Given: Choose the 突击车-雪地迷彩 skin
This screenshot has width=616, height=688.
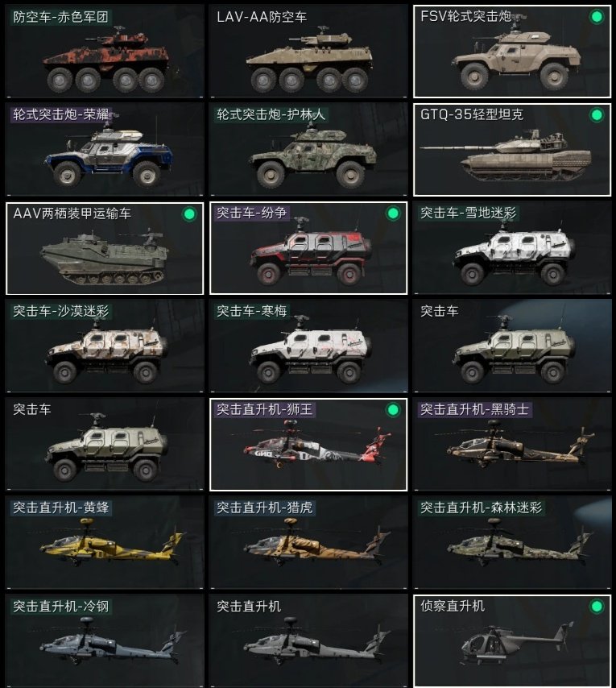Looking at the screenshot, I should click(512, 248).
